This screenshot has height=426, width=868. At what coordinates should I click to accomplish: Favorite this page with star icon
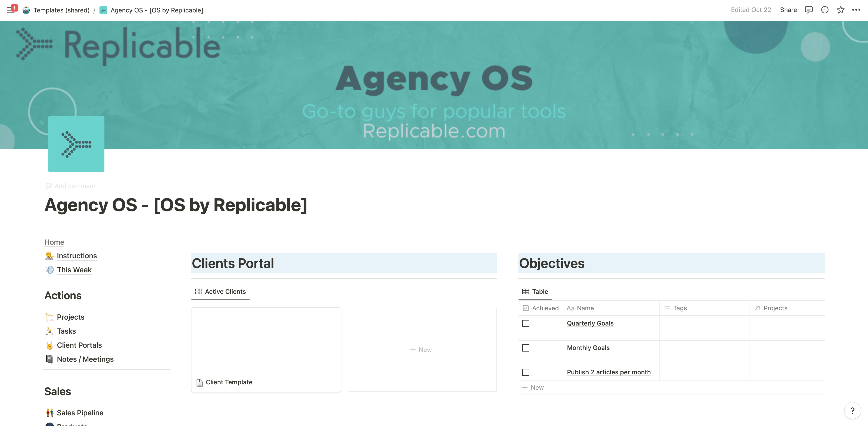[x=840, y=10]
